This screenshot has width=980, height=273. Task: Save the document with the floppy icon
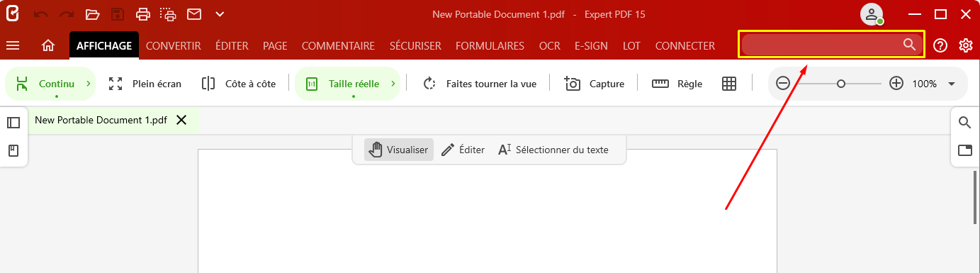tap(118, 14)
